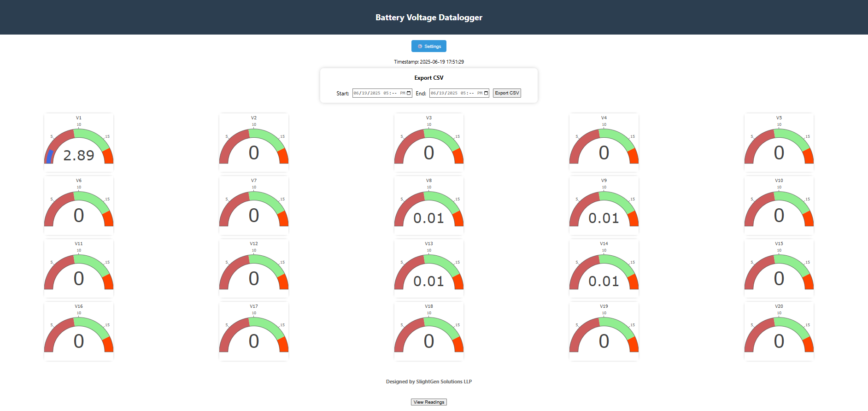This screenshot has height=411, width=868.
Task: Select the V20 voltage gauge
Action: [779, 331]
